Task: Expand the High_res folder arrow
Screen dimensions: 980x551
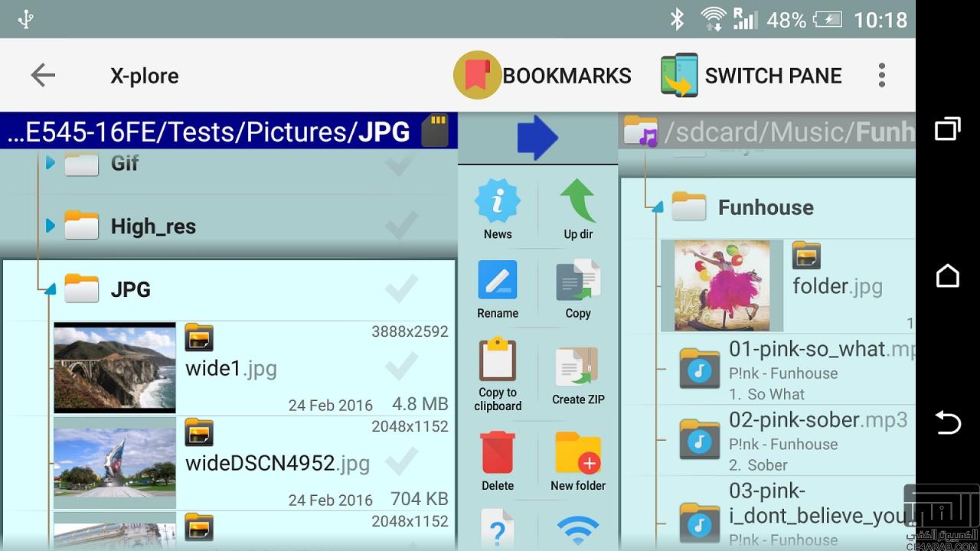Action: pyautogui.click(x=51, y=226)
